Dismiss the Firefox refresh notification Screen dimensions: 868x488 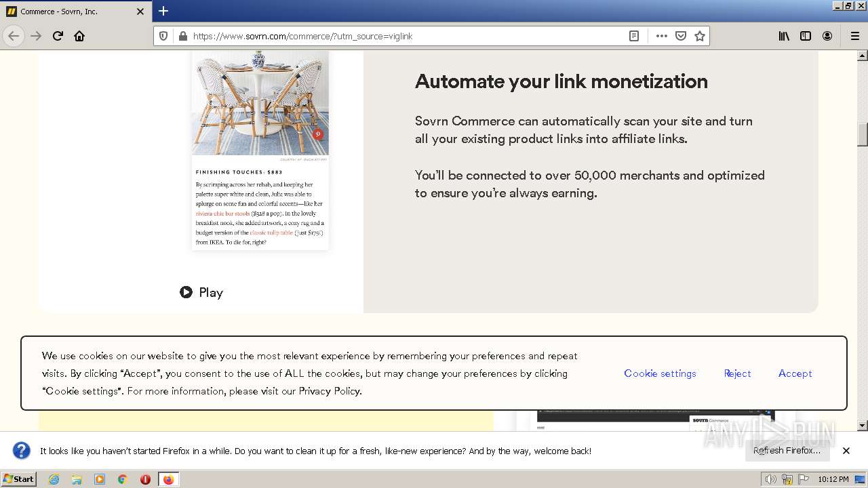coord(846,451)
